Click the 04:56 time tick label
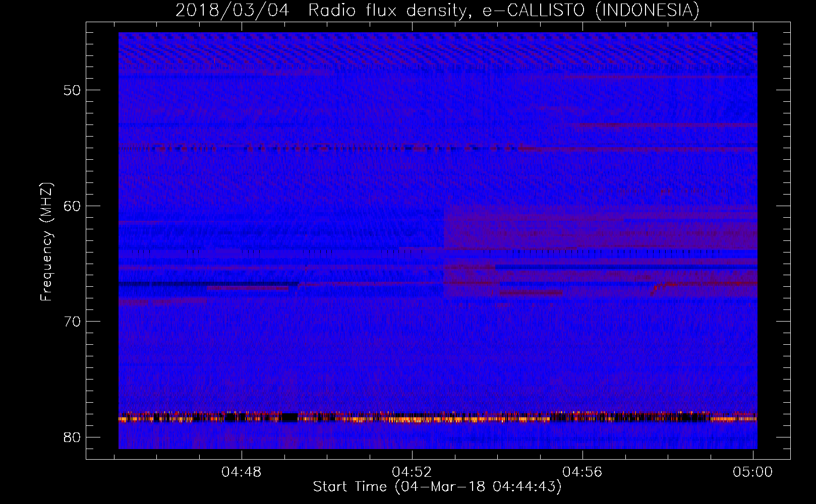Viewport: 816px width, 504px height. [x=582, y=472]
